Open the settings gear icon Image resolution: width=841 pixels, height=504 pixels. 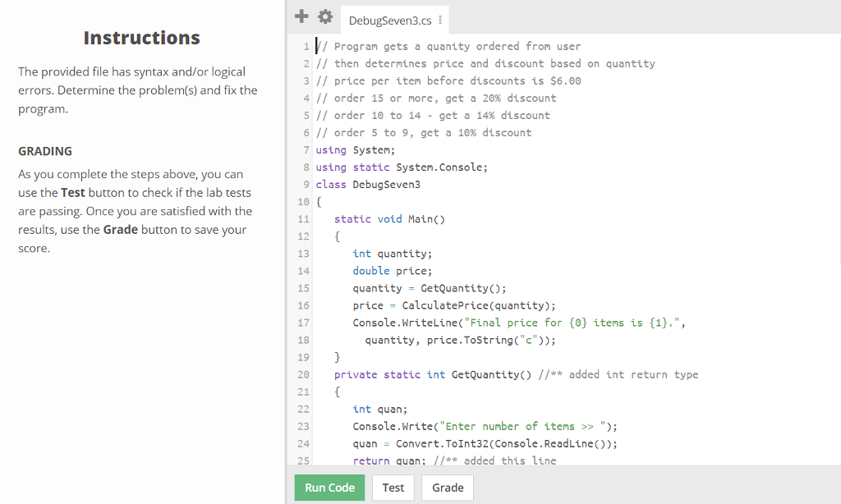click(324, 16)
